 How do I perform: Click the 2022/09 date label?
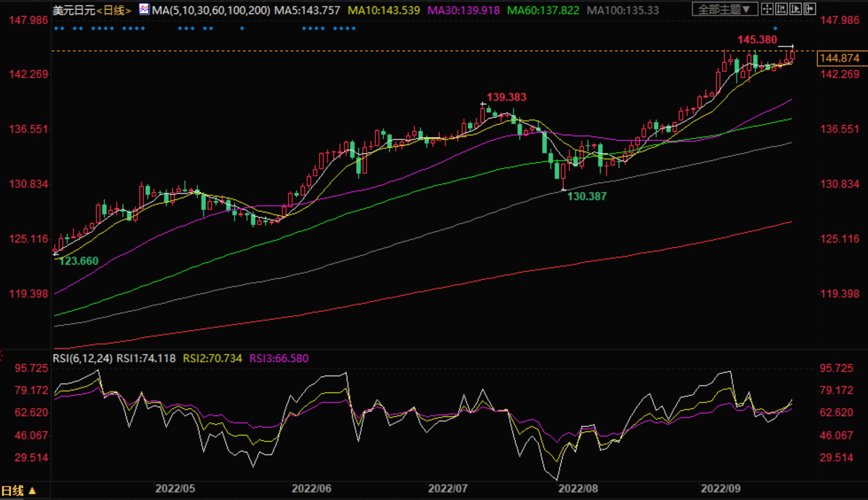(x=720, y=489)
